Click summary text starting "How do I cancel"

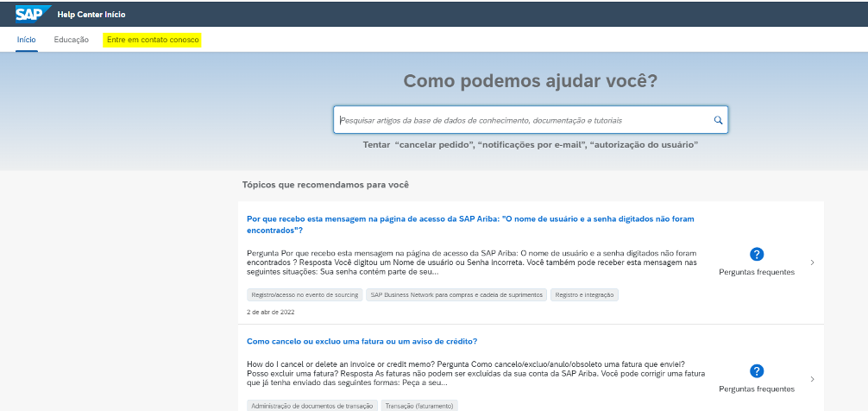click(475, 373)
